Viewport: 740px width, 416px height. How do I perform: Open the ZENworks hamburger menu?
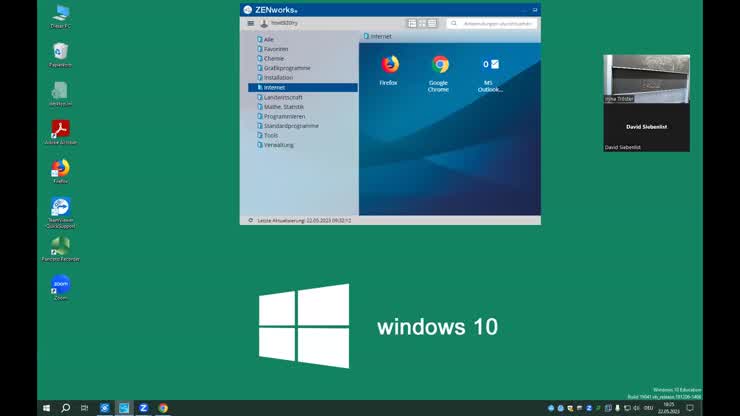[x=251, y=23]
